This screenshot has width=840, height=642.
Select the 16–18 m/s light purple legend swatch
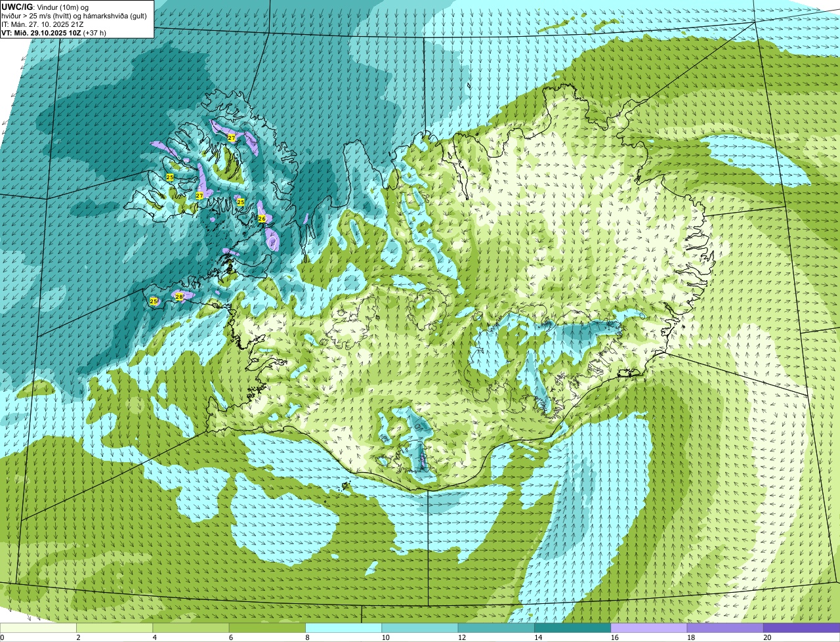coord(649,628)
